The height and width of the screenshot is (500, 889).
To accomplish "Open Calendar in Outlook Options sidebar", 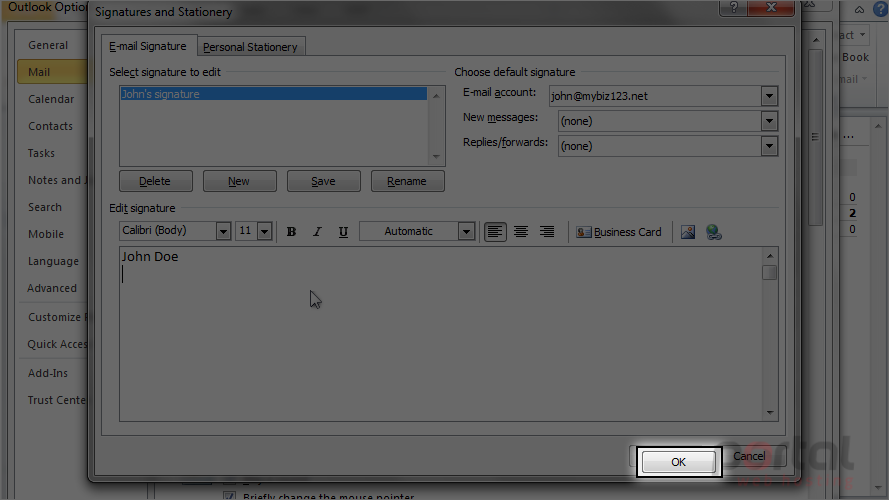I will pyautogui.click(x=51, y=99).
